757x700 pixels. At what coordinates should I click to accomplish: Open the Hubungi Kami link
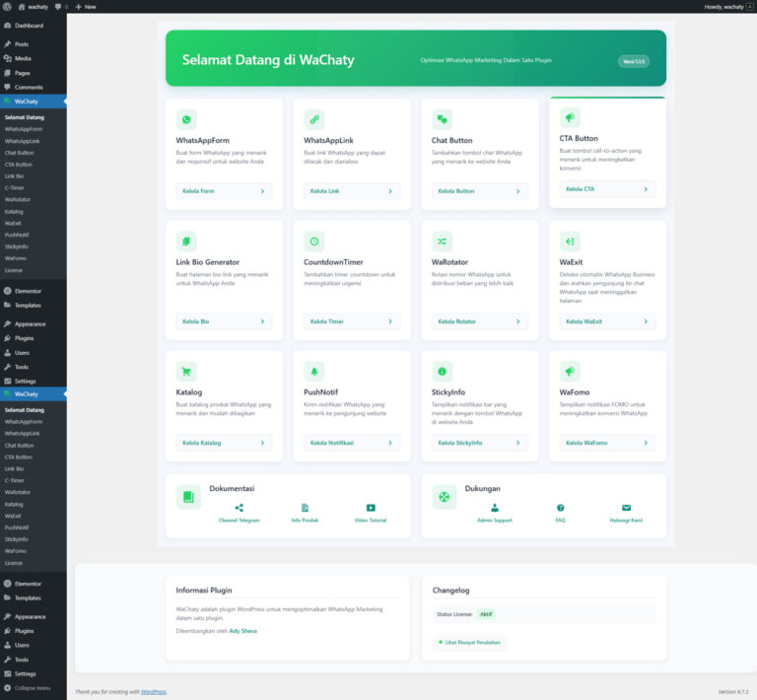click(x=626, y=514)
